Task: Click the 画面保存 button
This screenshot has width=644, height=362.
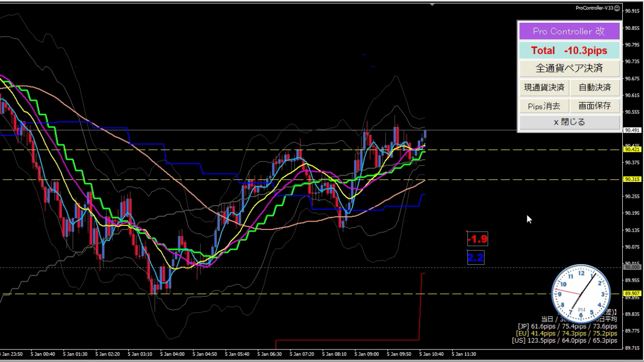Action: (x=595, y=106)
